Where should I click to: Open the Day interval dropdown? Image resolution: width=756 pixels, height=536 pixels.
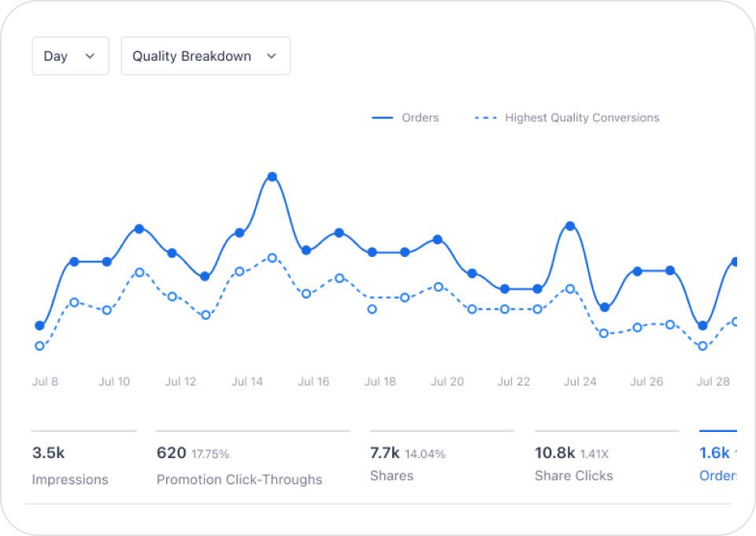(x=70, y=56)
